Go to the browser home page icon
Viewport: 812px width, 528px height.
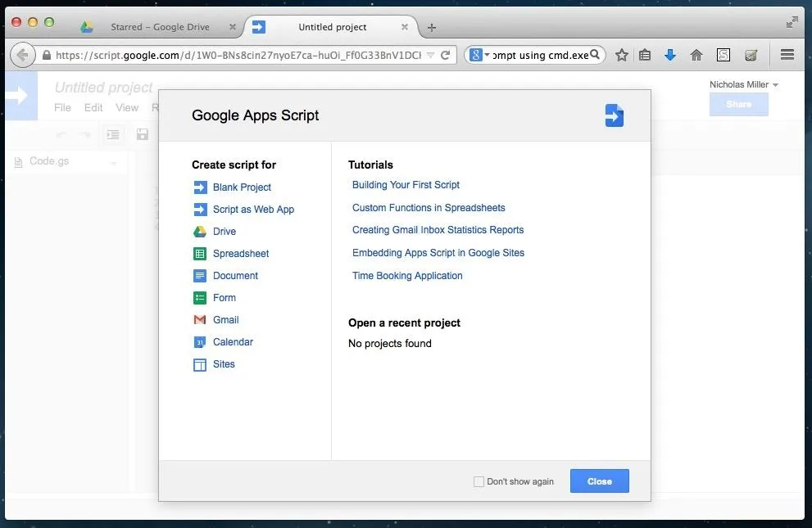tap(696, 55)
